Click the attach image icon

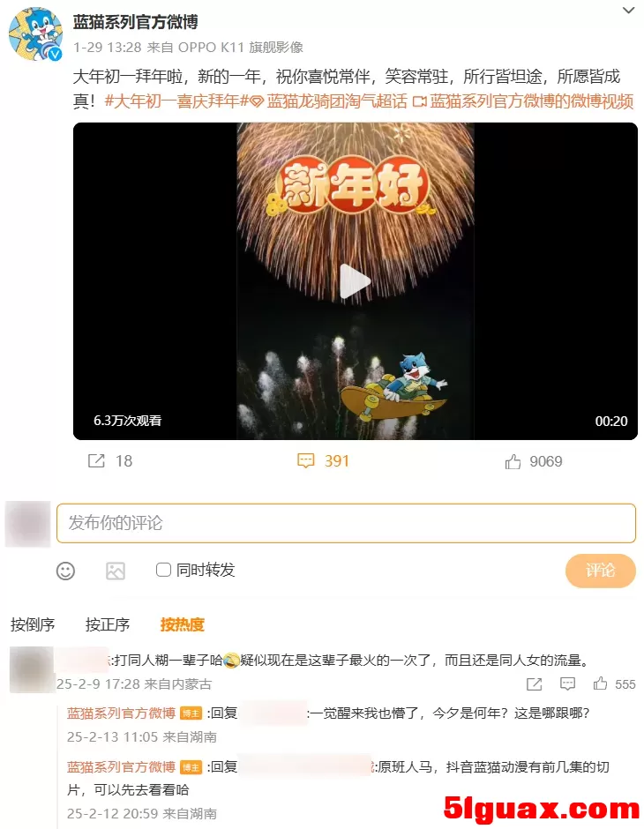[x=116, y=571]
